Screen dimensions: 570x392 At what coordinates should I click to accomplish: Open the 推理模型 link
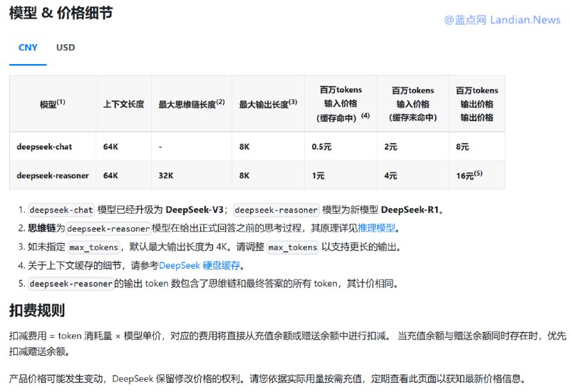(376, 228)
